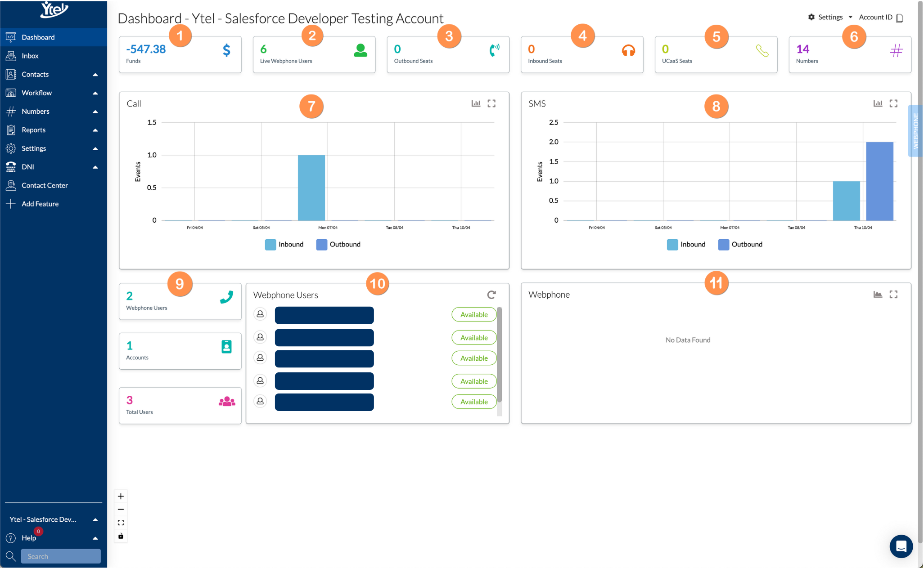This screenshot has width=924, height=568.
Task: Go to Contact Center in sidebar
Action: pyautogui.click(x=45, y=185)
